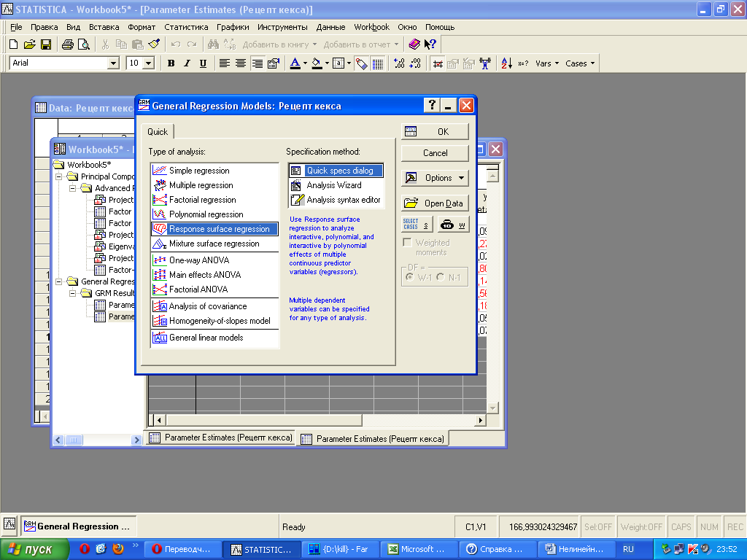747x560 pixels.
Task: Align text right
Action: coord(257,63)
